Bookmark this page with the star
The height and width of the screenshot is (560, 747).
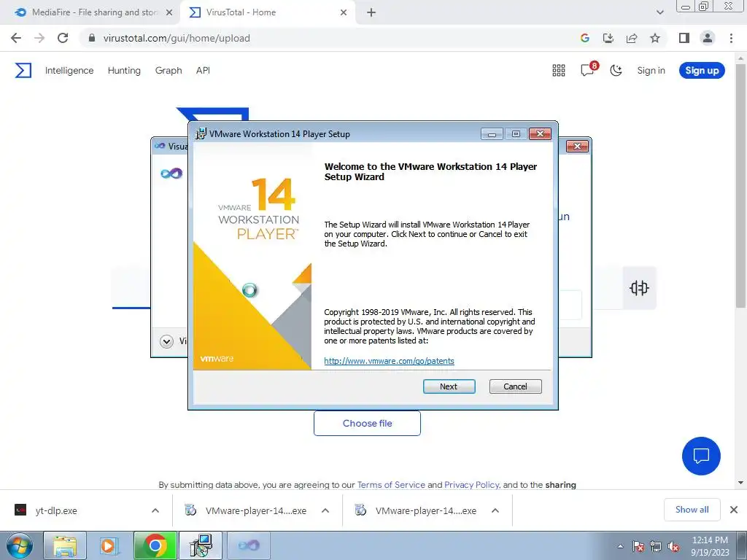tap(655, 38)
